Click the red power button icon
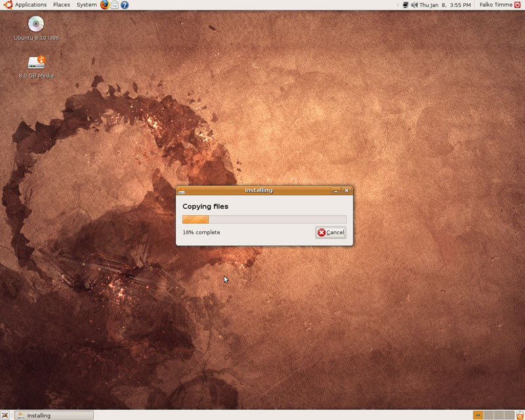Image resolution: width=525 pixels, height=420 pixels. [518, 5]
